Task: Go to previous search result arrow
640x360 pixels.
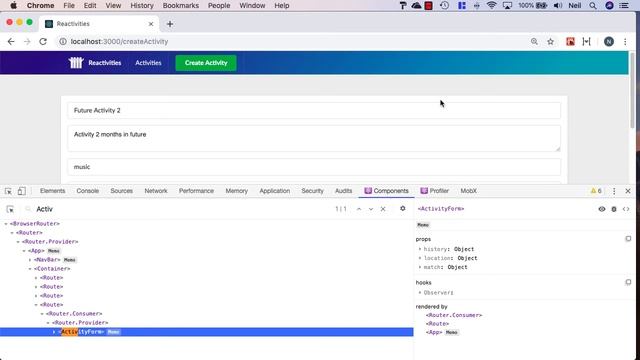Action: tap(359, 209)
